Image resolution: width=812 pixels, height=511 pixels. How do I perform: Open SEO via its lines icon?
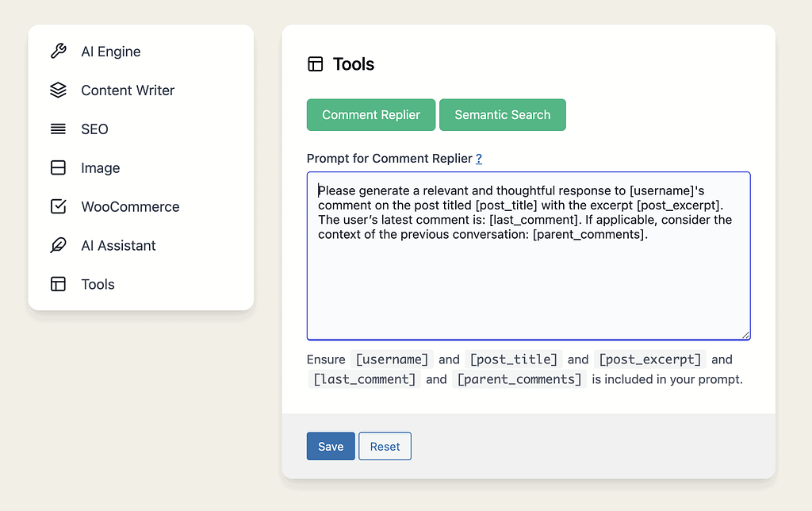point(59,129)
